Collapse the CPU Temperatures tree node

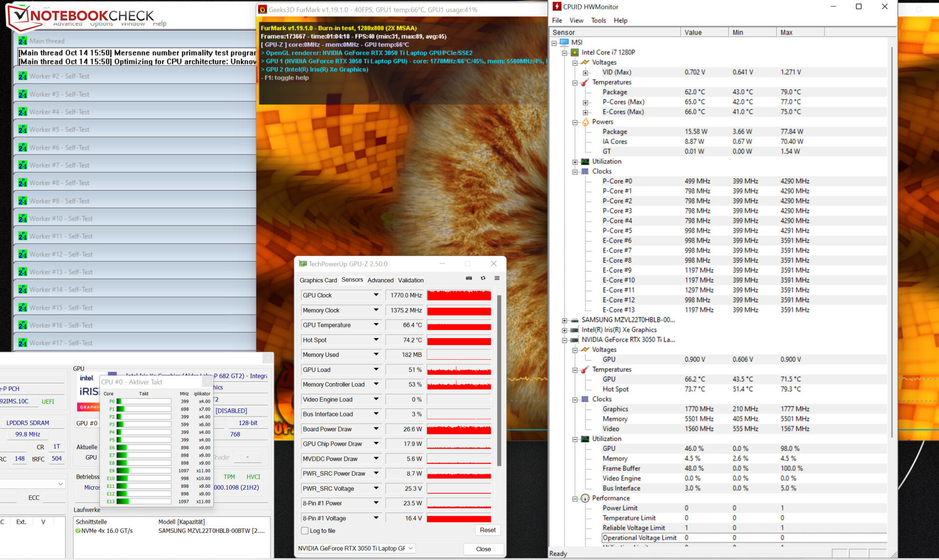pos(575,83)
